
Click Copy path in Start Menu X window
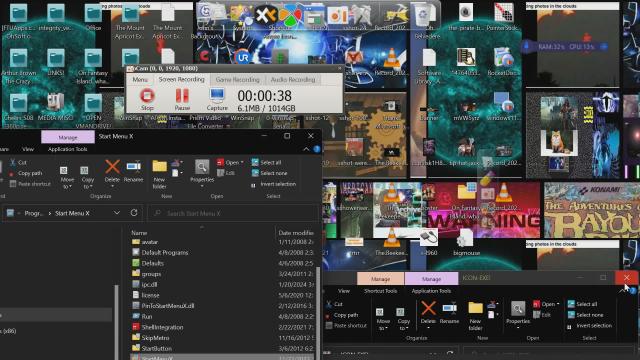click(26, 173)
